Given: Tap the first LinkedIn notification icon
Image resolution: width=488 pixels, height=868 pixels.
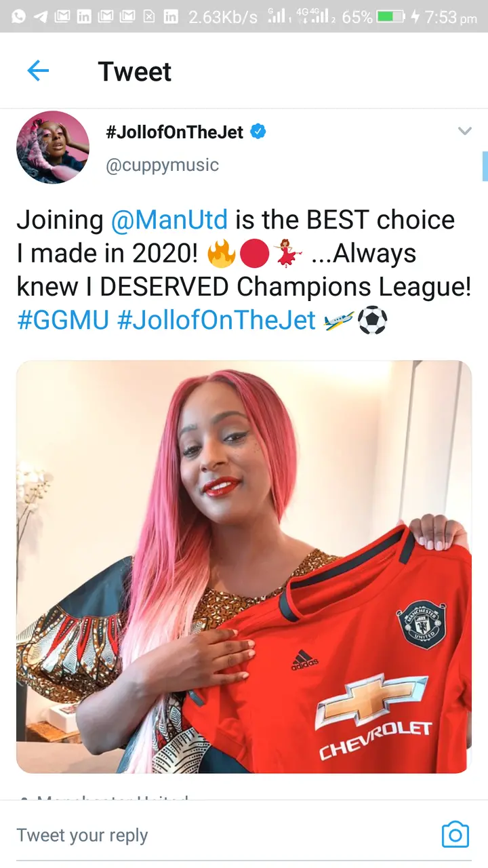Looking at the screenshot, I should click(x=84, y=16).
